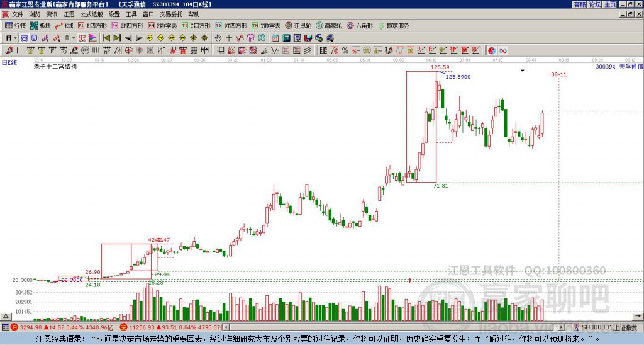644x345 pixels.
Task: Expand the panel with the triangle button at bottom-left
Action: pyautogui.click(x=6, y=316)
